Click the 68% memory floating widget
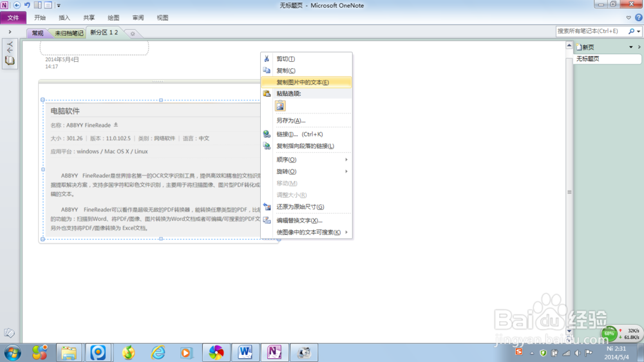 click(609, 333)
